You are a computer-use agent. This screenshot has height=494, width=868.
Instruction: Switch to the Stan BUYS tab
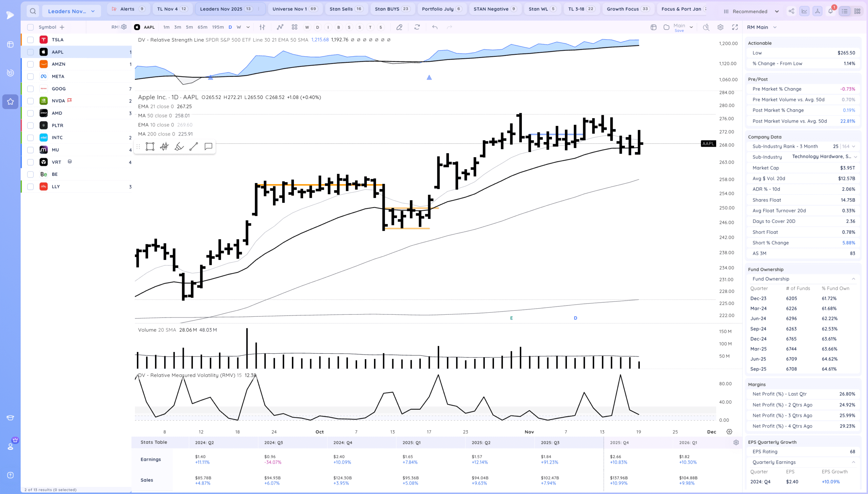(392, 9)
